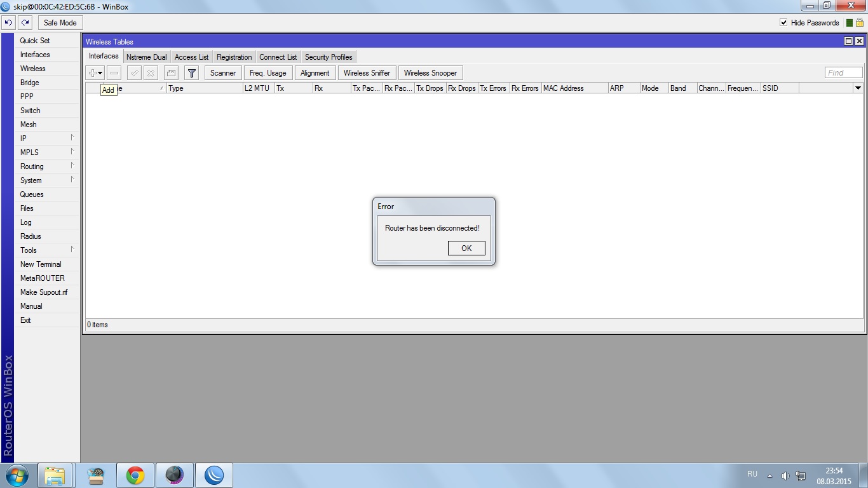Dismiss the error with OK
The image size is (868, 488).
click(466, 248)
